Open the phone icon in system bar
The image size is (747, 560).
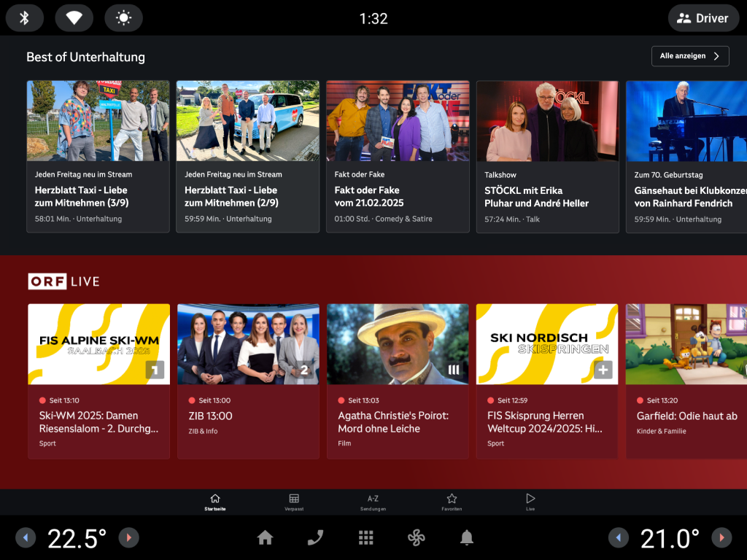(x=315, y=538)
